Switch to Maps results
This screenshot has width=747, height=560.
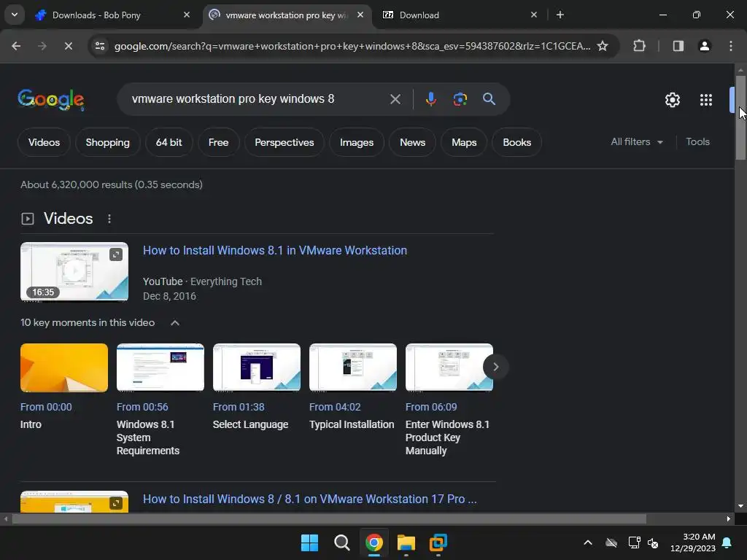point(464,142)
